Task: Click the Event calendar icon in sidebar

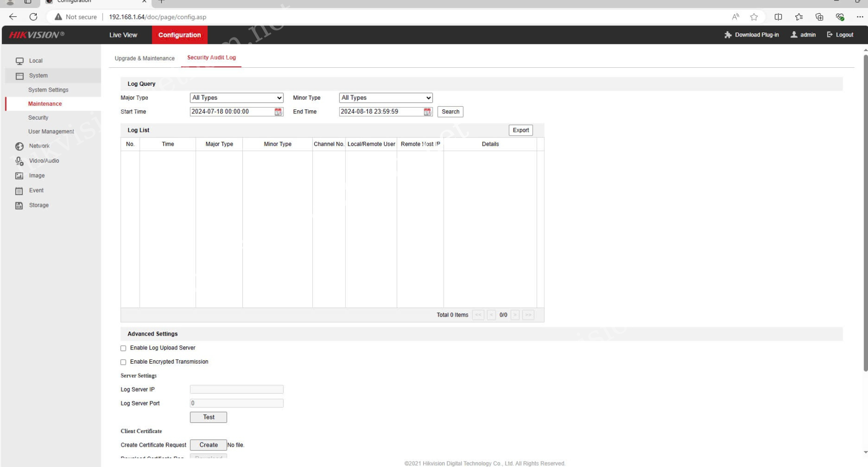Action: [x=19, y=191]
